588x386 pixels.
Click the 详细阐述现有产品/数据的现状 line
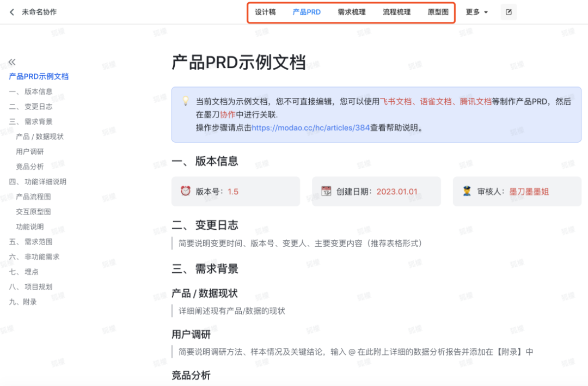(232, 311)
